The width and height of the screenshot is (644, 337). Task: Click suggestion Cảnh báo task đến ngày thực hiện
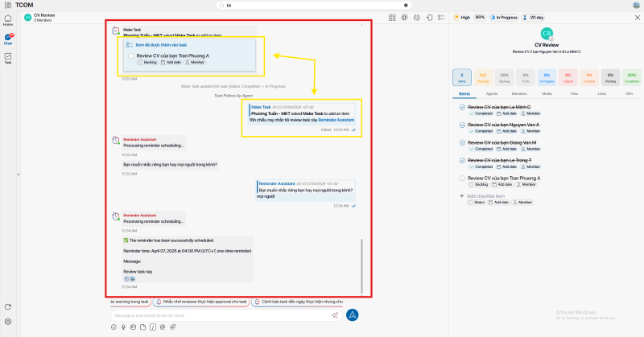[x=297, y=302]
